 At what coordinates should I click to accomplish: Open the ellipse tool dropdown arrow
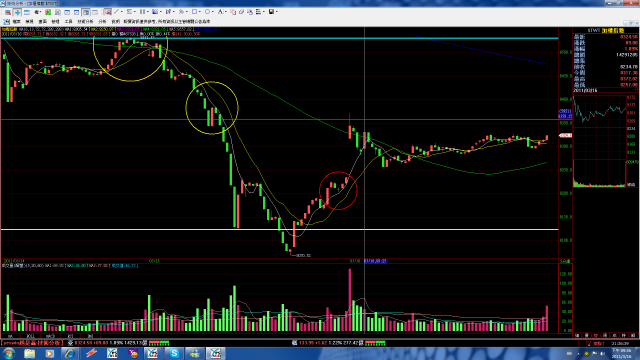pos(213,12)
